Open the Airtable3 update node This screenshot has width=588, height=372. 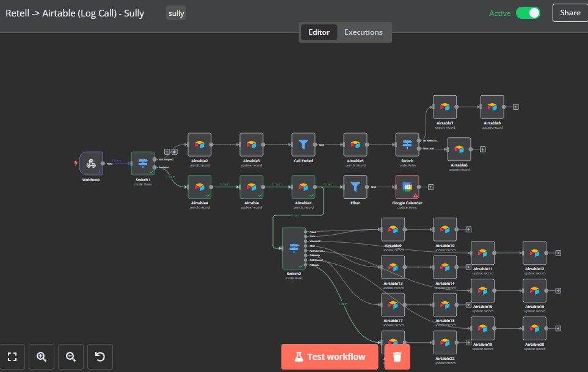click(251, 145)
